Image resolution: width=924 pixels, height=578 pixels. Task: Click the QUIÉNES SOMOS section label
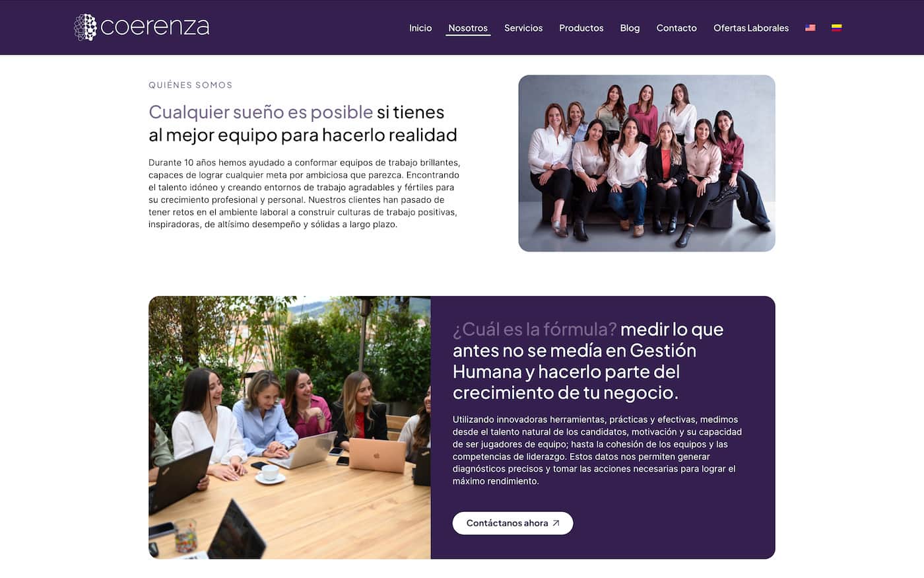tap(190, 85)
